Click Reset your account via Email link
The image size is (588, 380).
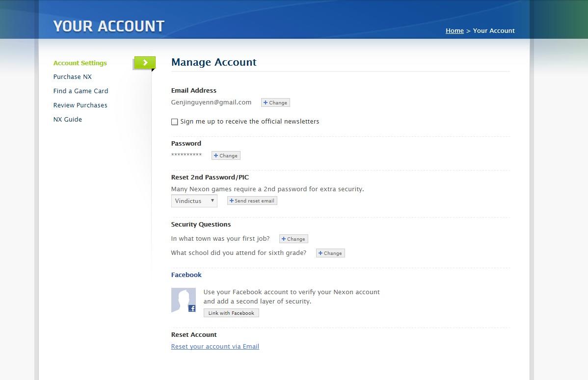point(215,347)
